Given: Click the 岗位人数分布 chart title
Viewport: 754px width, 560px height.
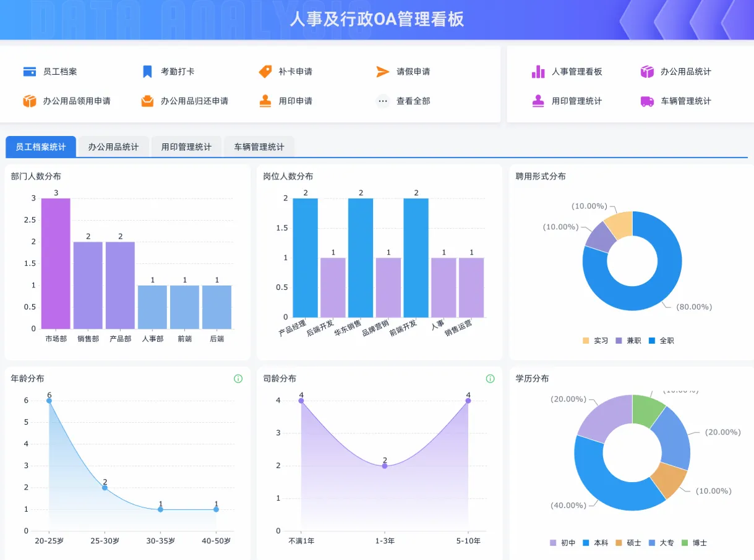Looking at the screenshot, I should [x=288, y=177].
